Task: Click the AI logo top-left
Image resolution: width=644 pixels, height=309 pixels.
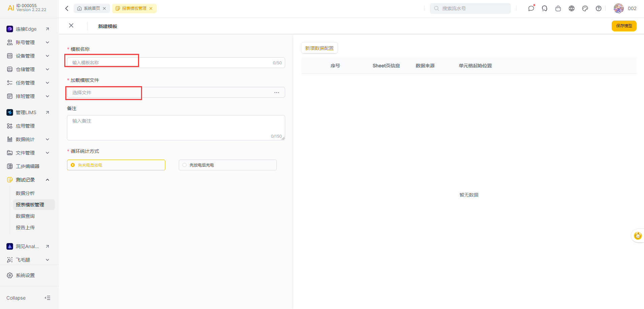Action: [x=11, y=8]
